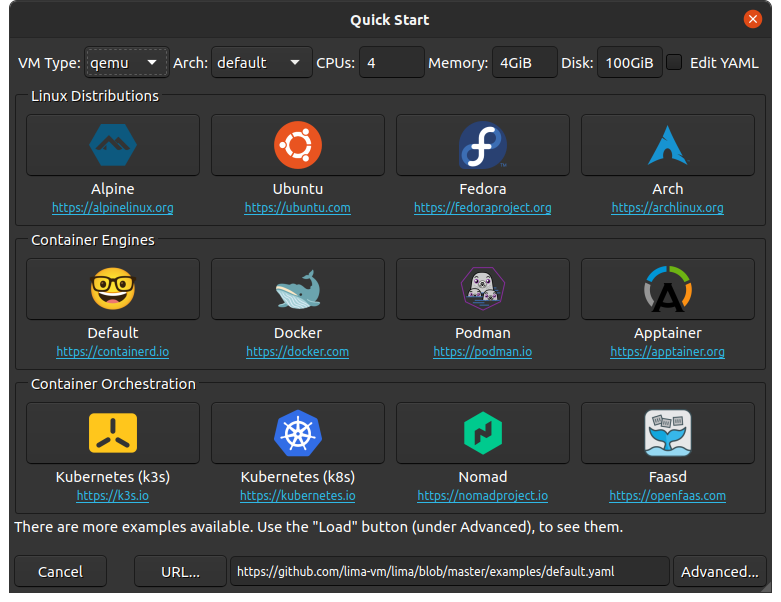Click the CPUs field showing 4

click(391, 62)
